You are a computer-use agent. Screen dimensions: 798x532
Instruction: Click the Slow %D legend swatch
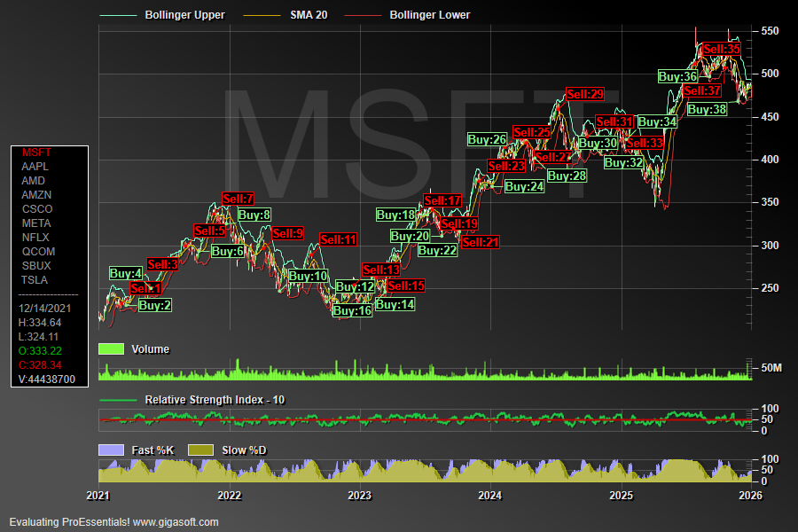[200, 450]
